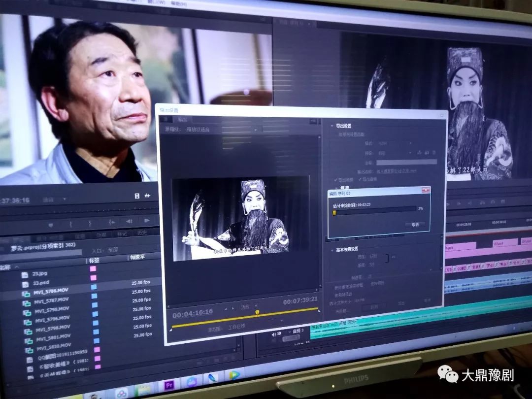Switch to the History tab in project panel
Screen dimensions: 532x399
(142, 233)
